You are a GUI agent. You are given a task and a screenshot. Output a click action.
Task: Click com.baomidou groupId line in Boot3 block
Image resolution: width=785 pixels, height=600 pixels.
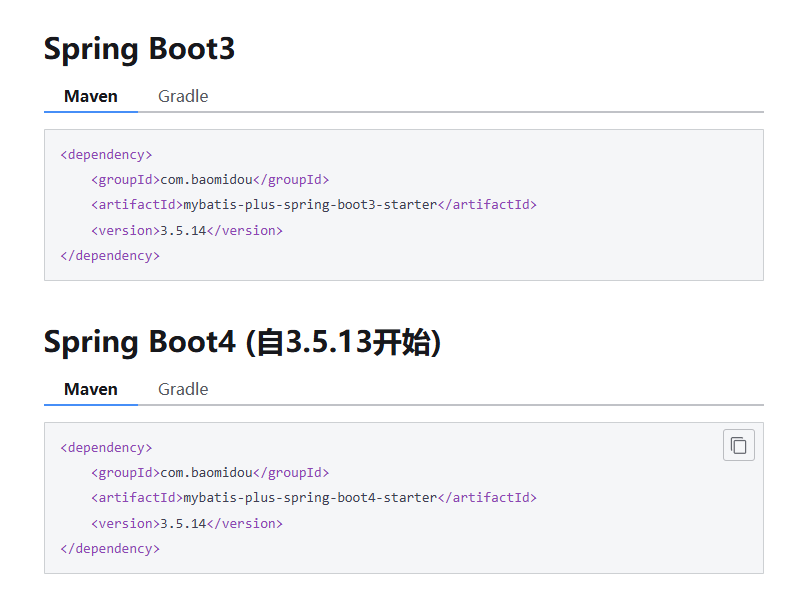(x=210, y=180)
